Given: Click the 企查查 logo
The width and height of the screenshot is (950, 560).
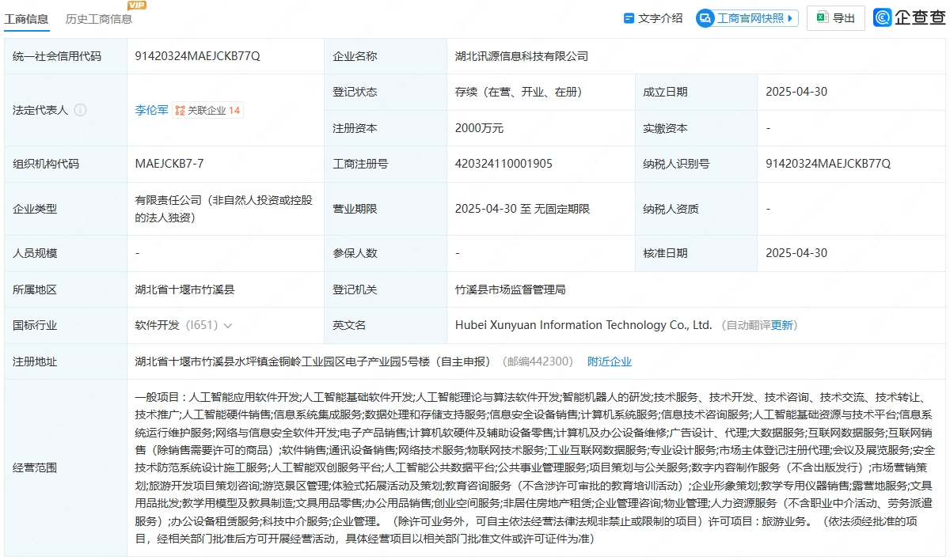Looking at the screenshot, I should [909, 17].
